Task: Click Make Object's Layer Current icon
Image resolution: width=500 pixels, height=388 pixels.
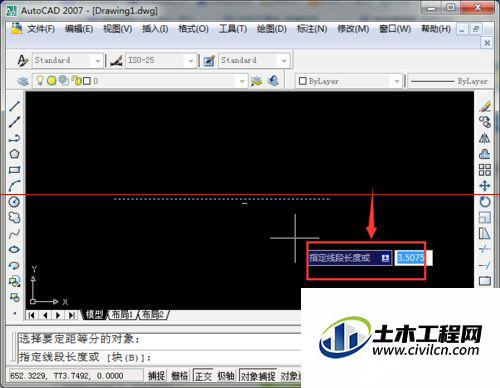Action: coord(257,81)
